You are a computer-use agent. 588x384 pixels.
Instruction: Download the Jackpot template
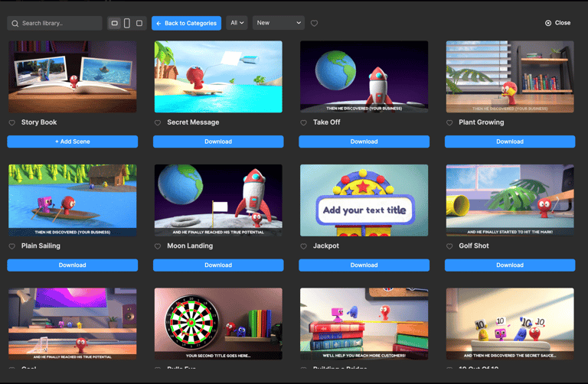pos(364,265)
